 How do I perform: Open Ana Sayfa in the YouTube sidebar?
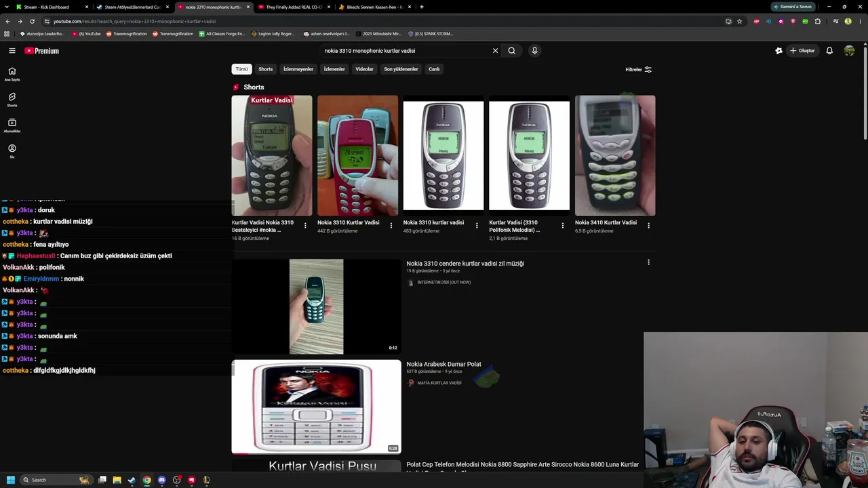(12, 74)
